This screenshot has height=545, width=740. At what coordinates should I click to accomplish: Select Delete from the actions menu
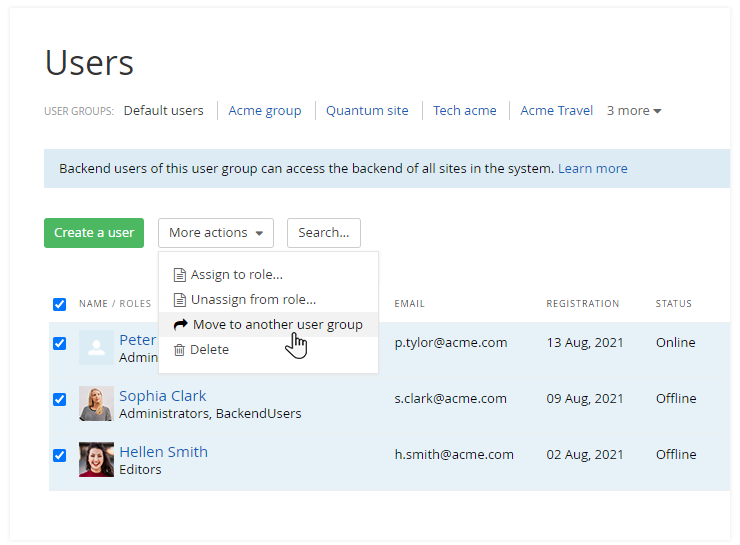(209, 350)
